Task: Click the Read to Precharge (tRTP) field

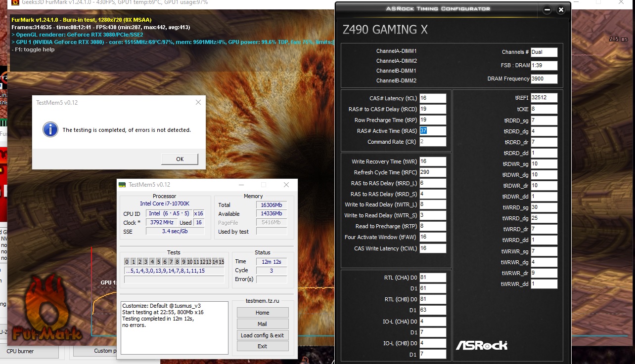Action: [x=433, y=226]
